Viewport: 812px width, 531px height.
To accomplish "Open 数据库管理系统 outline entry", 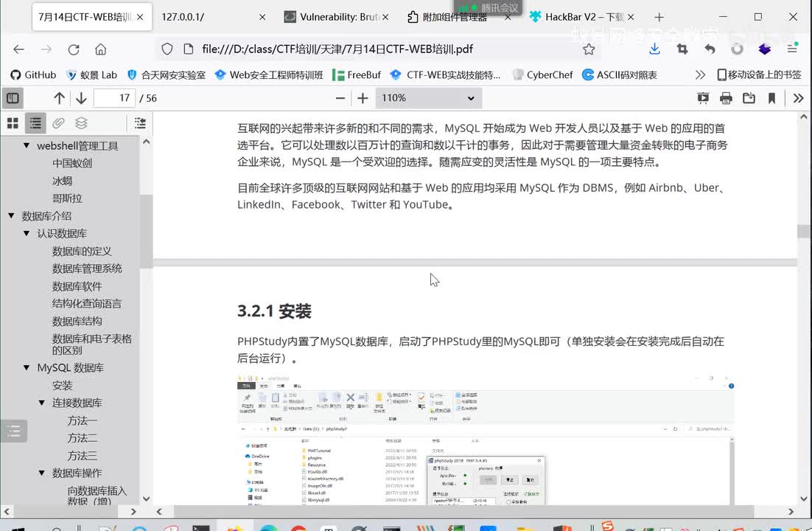I will point(87,268).
